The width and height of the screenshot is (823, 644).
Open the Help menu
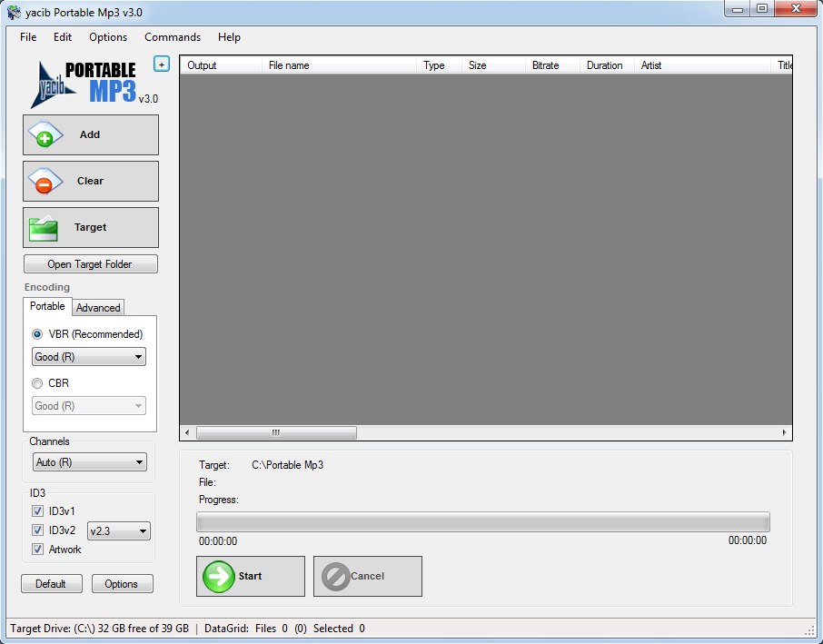coord(230,37)
